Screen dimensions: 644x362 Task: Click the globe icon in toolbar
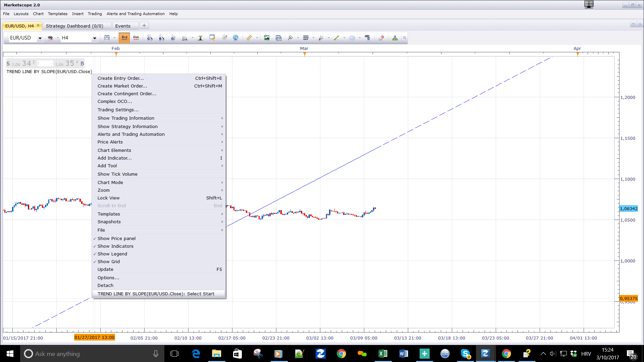click(236, 38)
